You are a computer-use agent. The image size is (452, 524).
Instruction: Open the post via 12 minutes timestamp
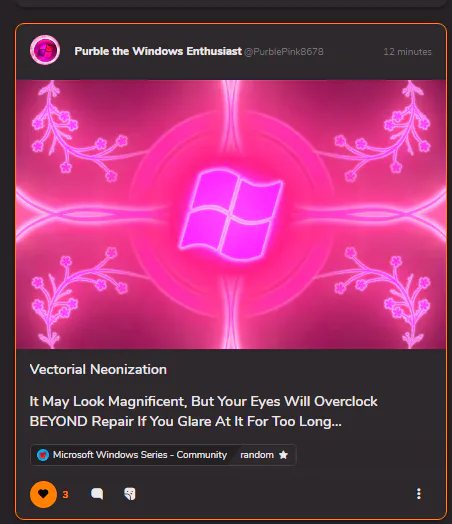point(408,52)
